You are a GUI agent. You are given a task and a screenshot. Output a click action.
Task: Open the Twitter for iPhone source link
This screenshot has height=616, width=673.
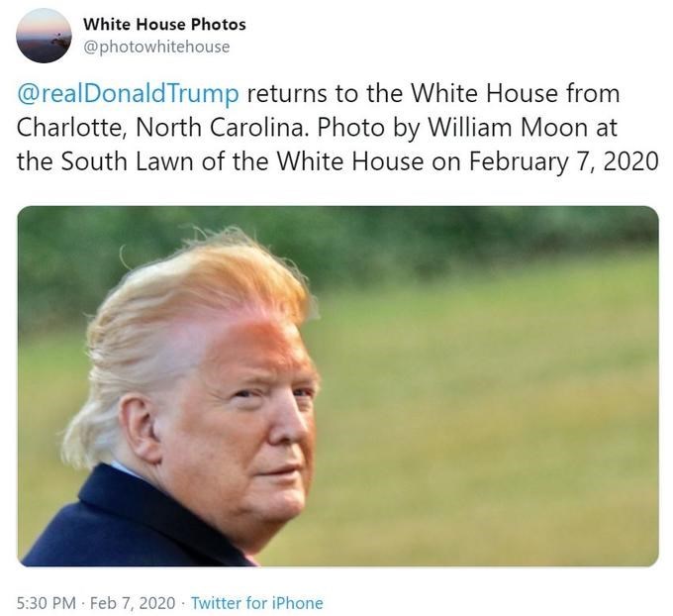[x=256, y=603]
